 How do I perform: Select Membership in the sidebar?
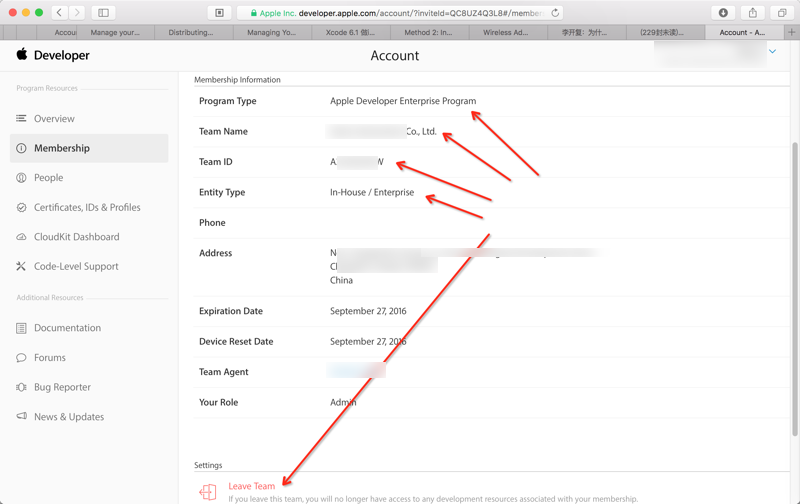pyautogui.click(x=89, y=148)
